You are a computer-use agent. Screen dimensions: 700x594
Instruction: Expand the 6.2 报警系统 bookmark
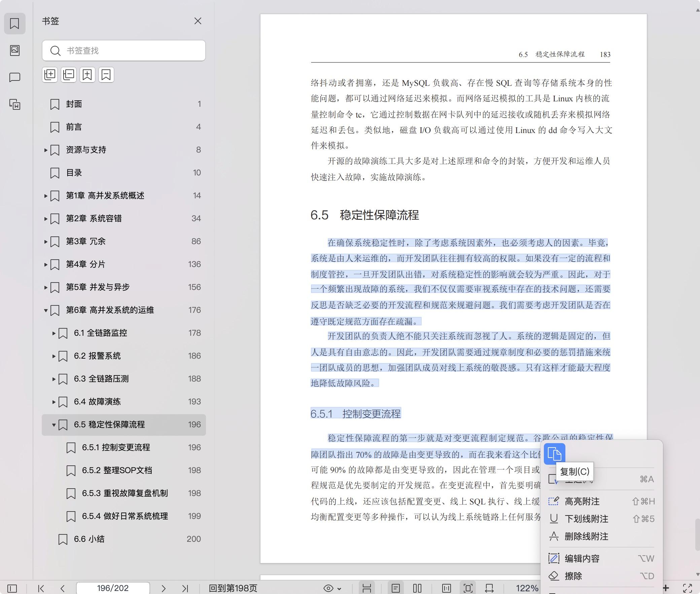(54, 356)
